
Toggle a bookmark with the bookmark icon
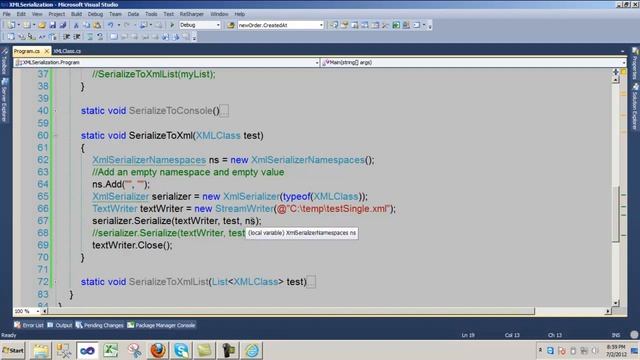pyautogui.click(x=114, y=37)
